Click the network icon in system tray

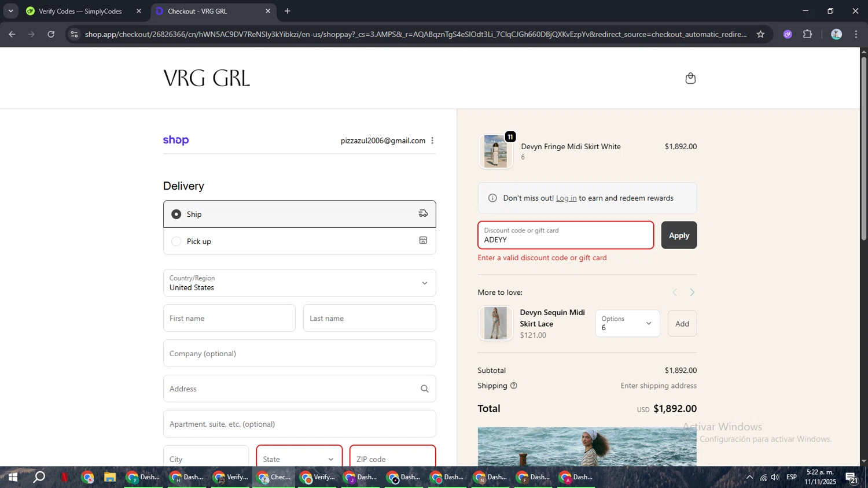763,477
